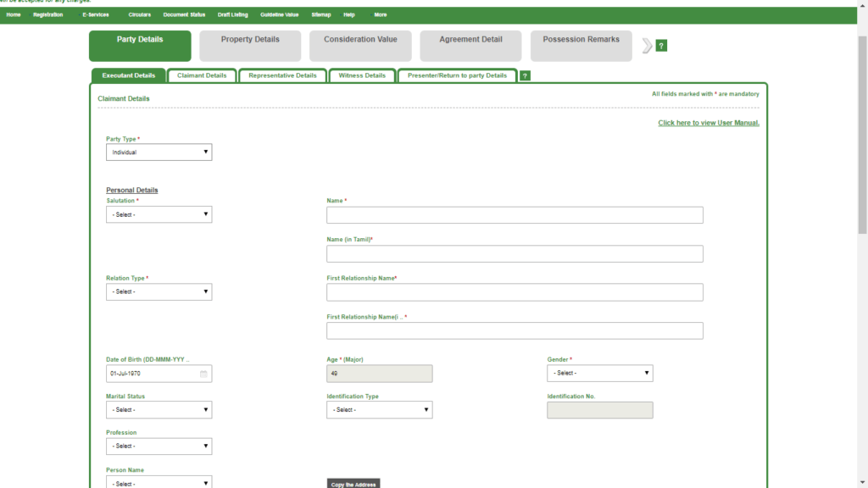Click the second First Relationship Name field

[515, 331]
